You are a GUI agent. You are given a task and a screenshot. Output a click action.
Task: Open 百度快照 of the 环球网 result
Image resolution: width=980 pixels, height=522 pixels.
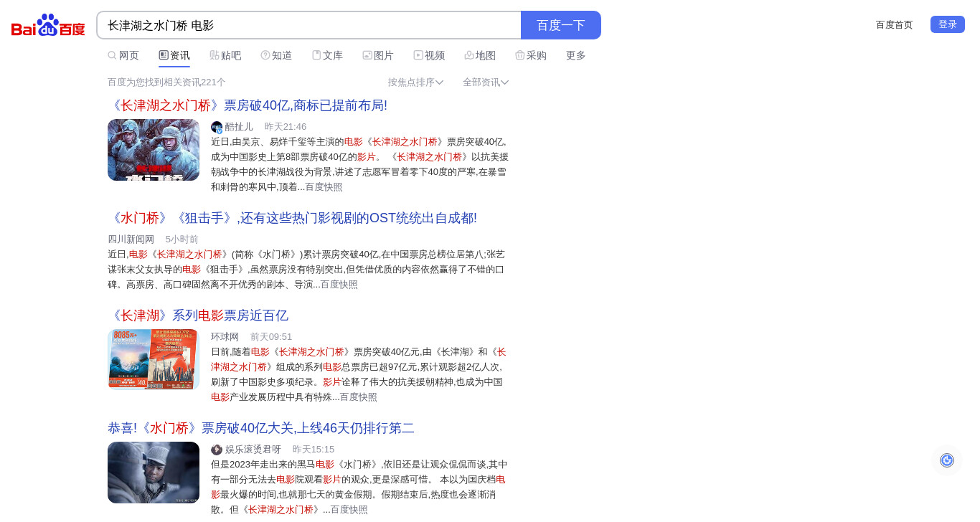click(x=359, y=397)
